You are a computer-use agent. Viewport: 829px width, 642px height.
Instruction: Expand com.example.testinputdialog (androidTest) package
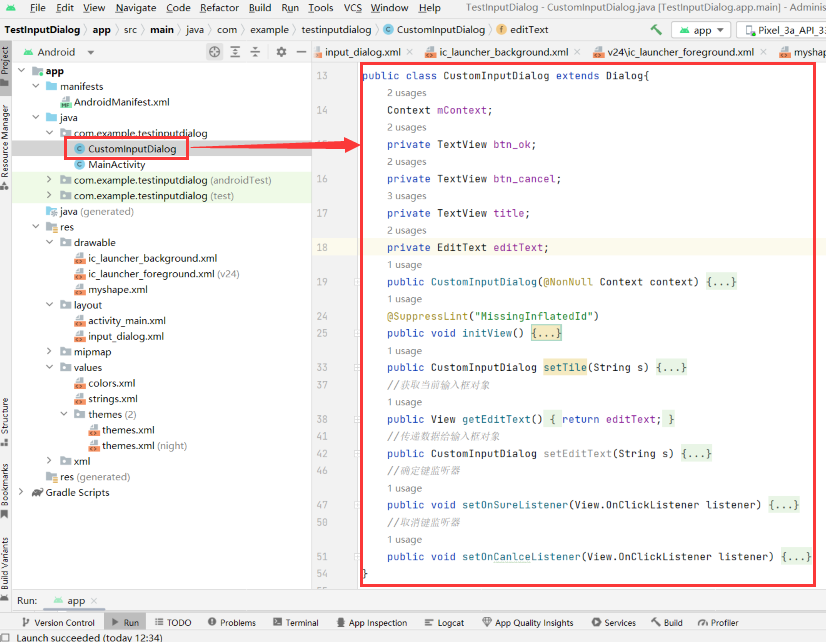(49, 180)
